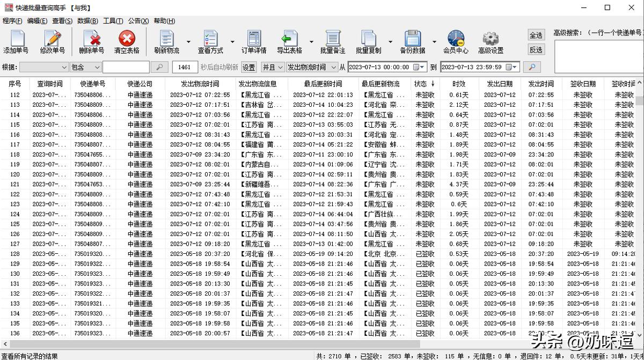
Task: Expand the 批量复制 dropdown arrow
Action: (x=390, y=42)
